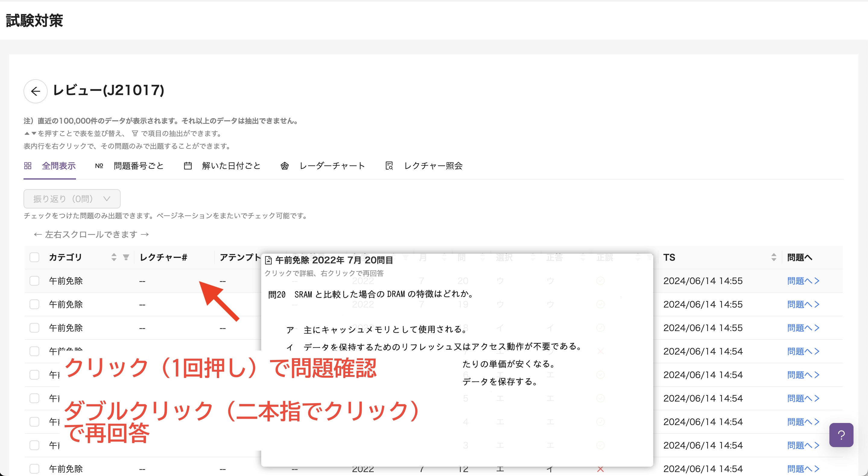Check the bottom 午前免除 row checkbox
The height and width of the screenshot is (476, 868).
(34, 468)
